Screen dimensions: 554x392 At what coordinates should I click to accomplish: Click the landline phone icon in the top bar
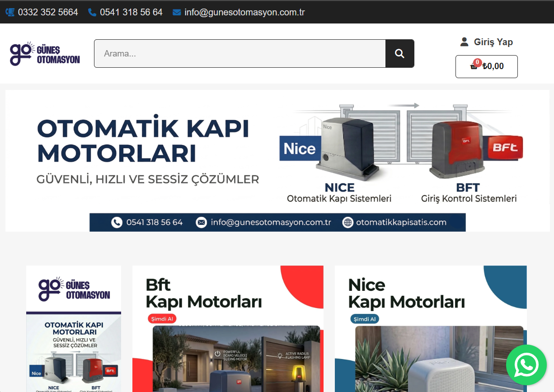(10, 12)
